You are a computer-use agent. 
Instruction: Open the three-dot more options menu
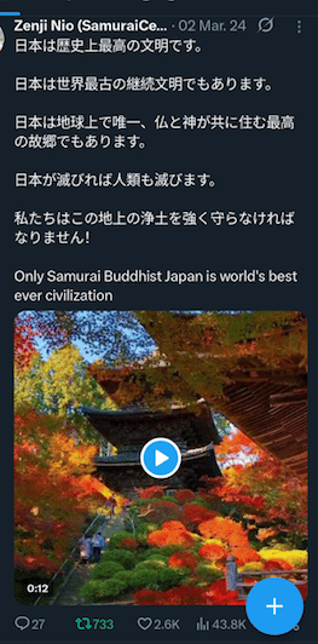coord(299,27)
